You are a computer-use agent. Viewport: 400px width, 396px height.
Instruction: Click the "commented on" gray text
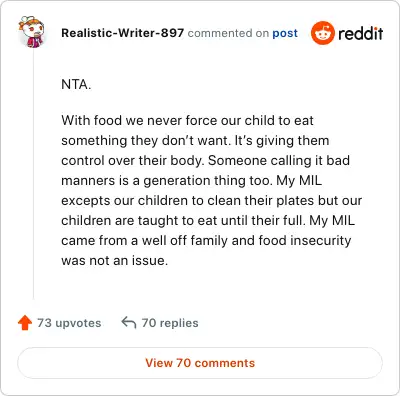pyautogui.click(x=228, y=33)
